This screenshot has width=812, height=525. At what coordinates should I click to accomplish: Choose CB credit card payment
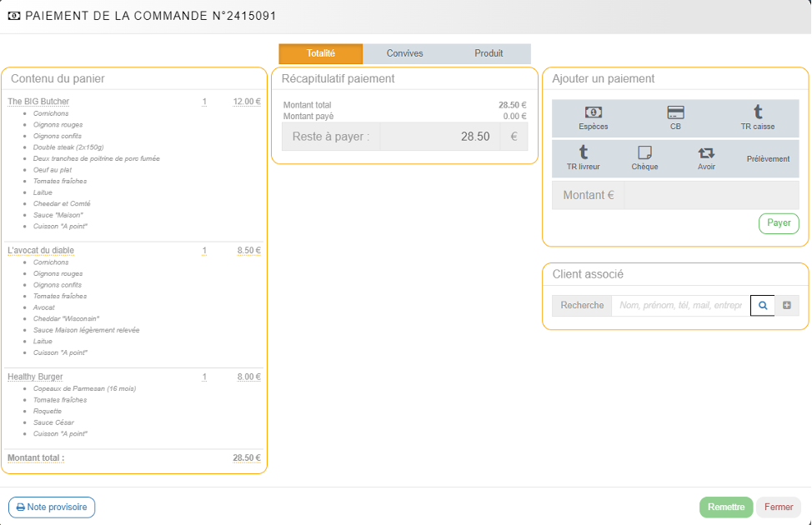[675, 118]
